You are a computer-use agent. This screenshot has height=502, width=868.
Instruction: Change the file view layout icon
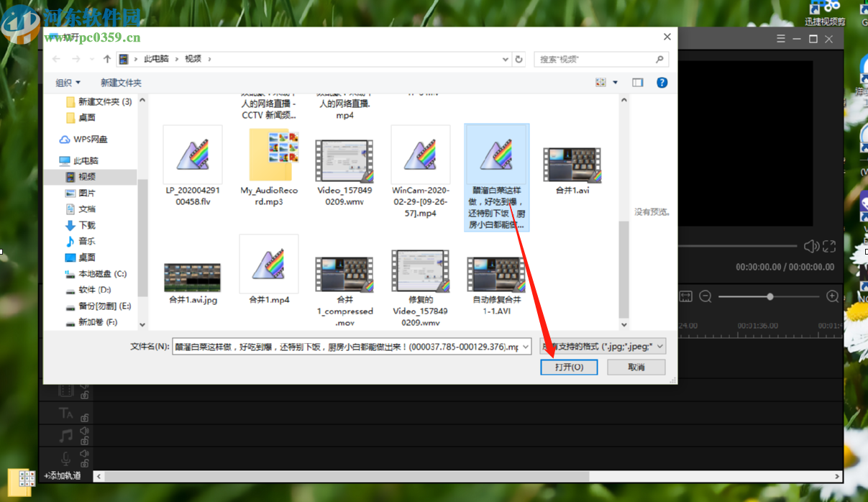pyautogui.click(x=600, y=83)
